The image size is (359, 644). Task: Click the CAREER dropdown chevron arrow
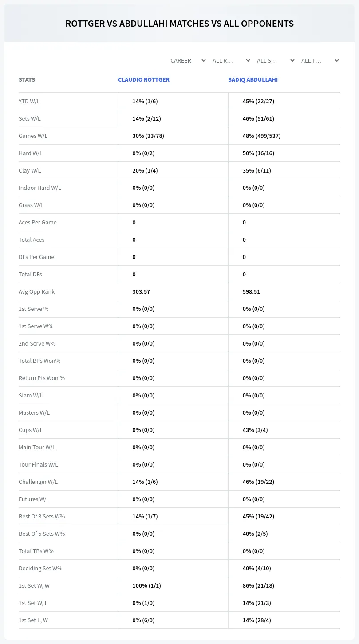point(204,60)
